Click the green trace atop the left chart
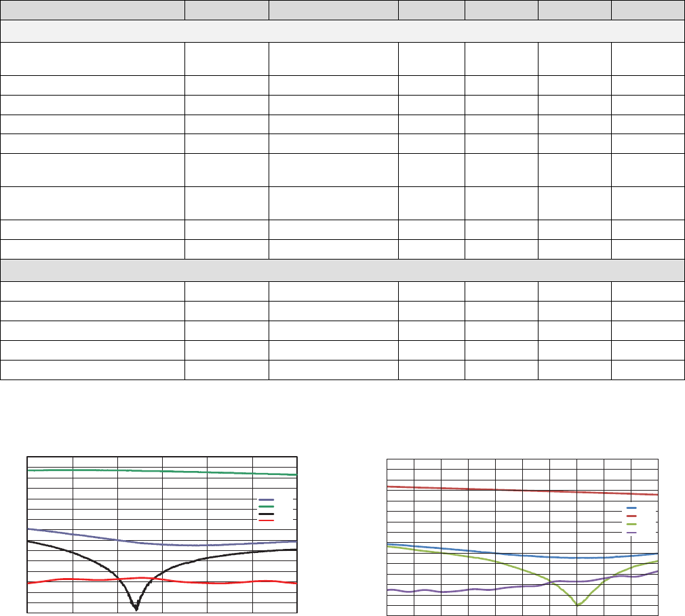Image resolution: width=685 pixels, height=616 pixels. pyautogui.click(x=163, y=470)
